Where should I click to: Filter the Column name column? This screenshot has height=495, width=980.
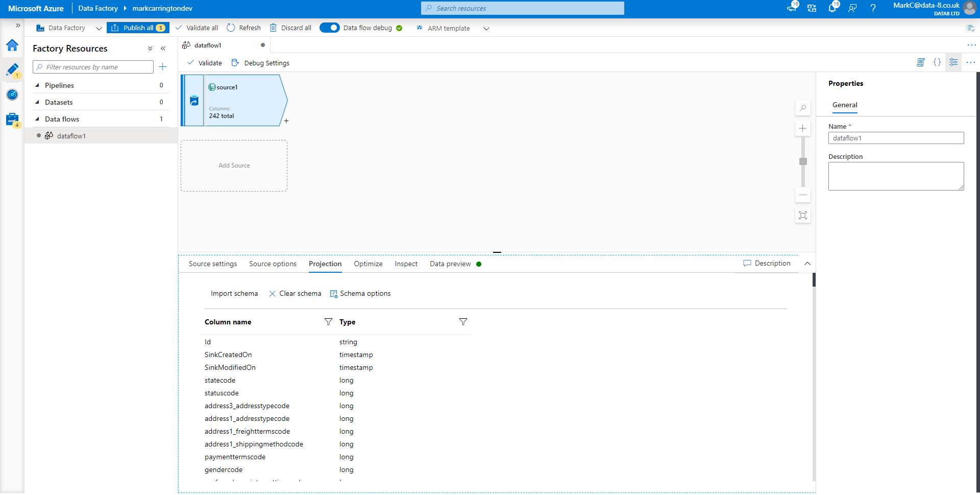tap(328, 322)
